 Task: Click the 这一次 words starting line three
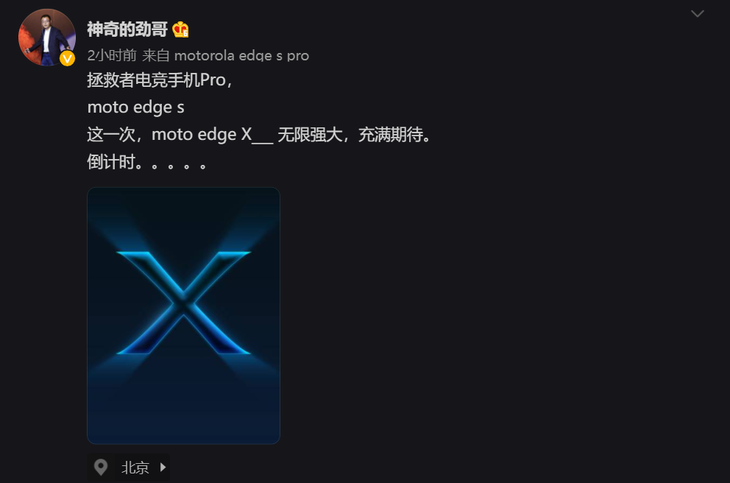point(111,135)
